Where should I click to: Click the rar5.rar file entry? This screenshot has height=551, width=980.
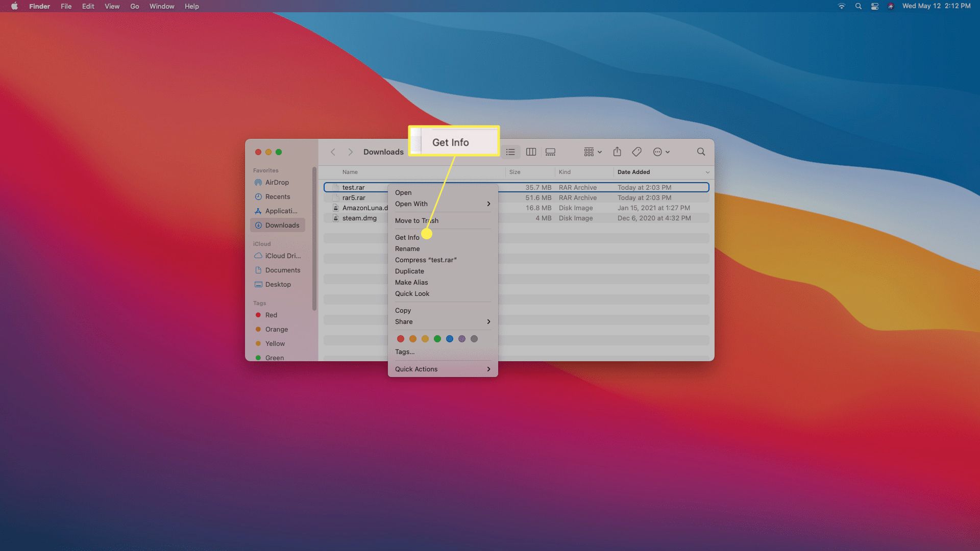click(x=353, y=197)
